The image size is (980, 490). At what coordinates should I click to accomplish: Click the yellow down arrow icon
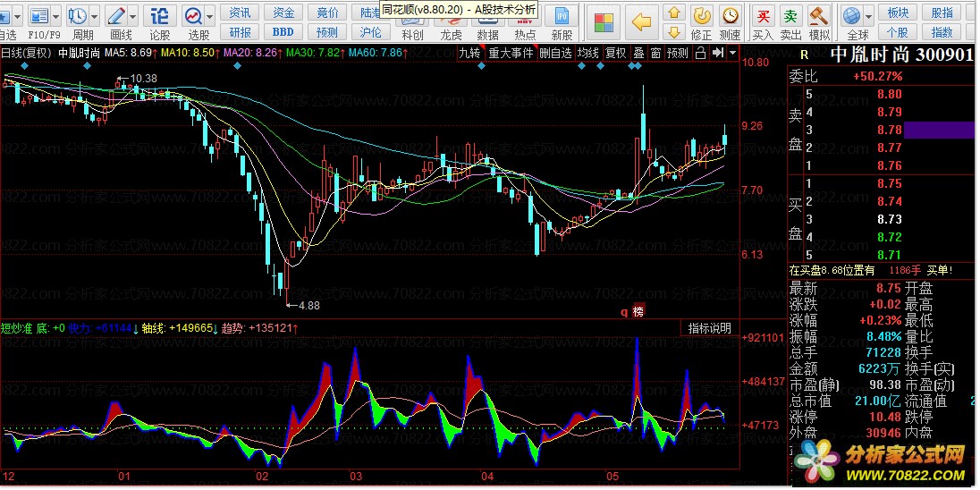pos(674,32)
